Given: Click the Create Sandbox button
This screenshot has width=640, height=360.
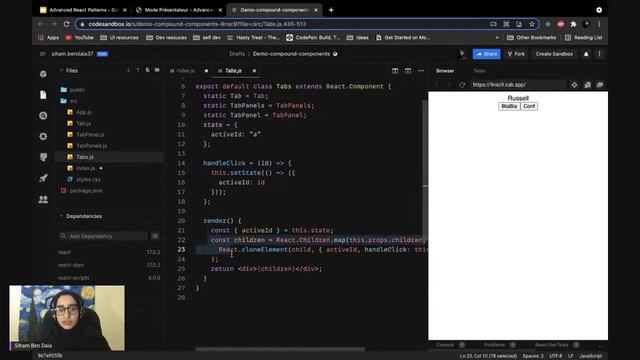Looking at the screenshot, I should click(x=554, y=54).
